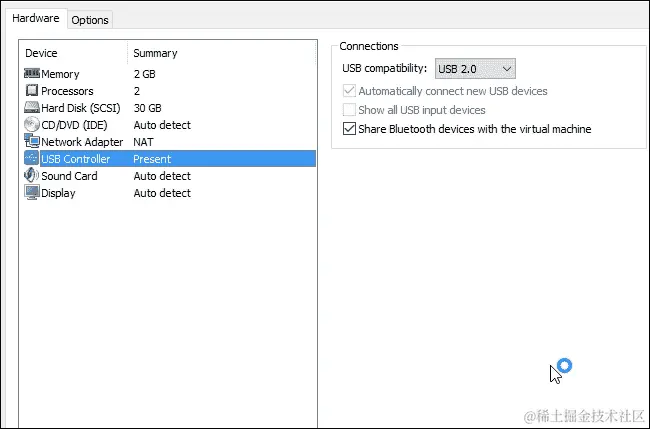Click Auto detect summary for Display

pyautogui.click(x=162, y=193)
